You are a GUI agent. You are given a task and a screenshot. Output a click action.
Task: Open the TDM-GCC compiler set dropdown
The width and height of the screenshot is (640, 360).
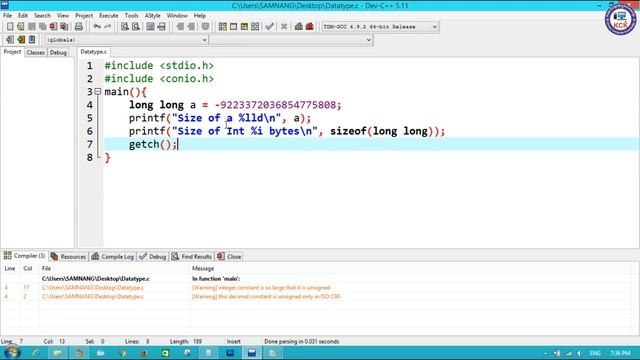(380, 27)
